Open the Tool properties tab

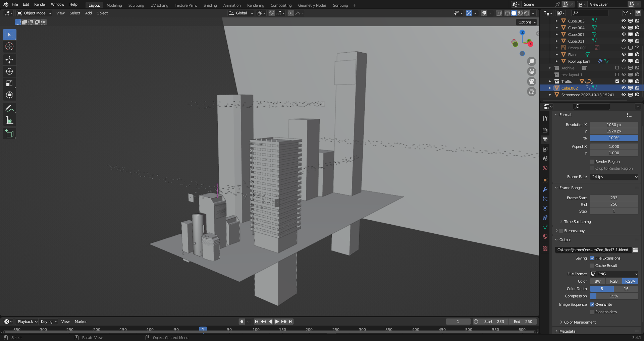tap(545, 118)
